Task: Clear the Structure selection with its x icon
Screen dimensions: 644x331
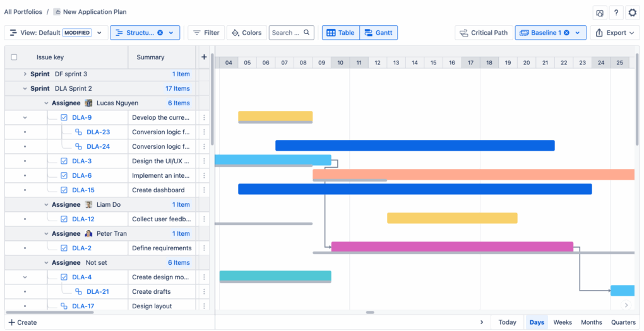Action: [x=160, y=33]
